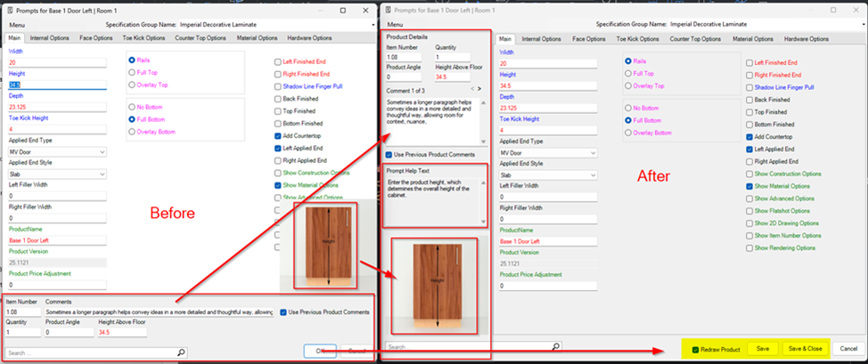Go to next comment using right arrow
Screen dimensions: 868x364
click(479, 89)
